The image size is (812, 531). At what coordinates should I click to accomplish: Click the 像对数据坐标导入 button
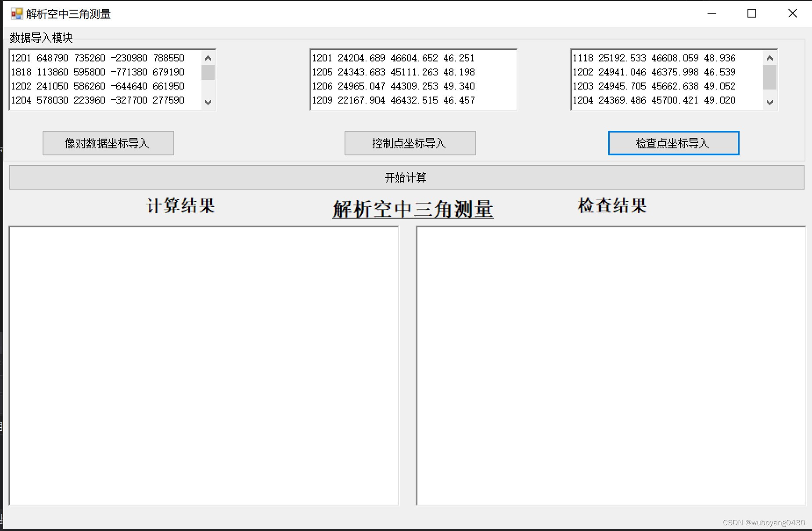(x=108, y=143)
